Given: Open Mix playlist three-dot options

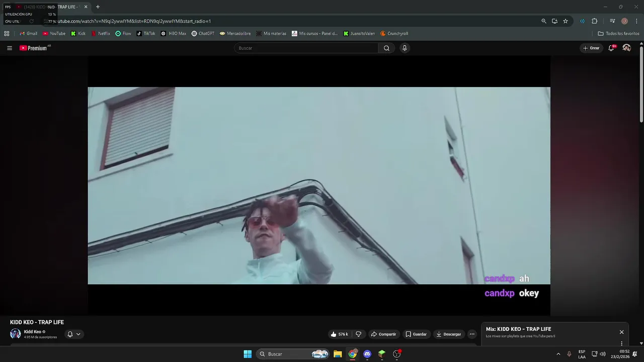Looking at the screenshot, I should pos(621,343).
